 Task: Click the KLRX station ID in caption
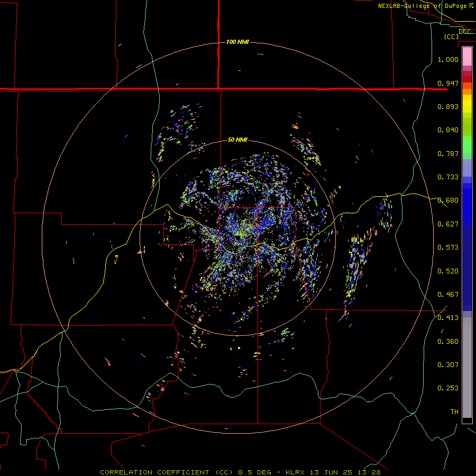tap(296, 472)
